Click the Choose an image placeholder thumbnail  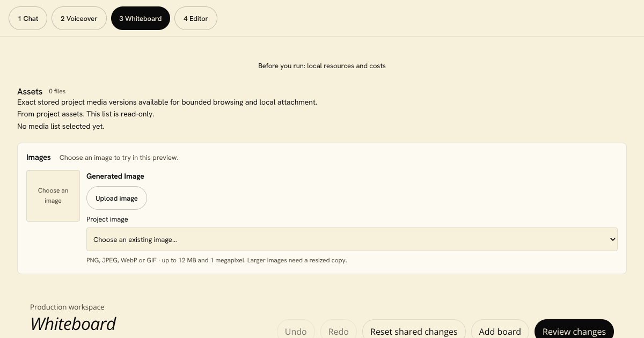coord(53,196)
